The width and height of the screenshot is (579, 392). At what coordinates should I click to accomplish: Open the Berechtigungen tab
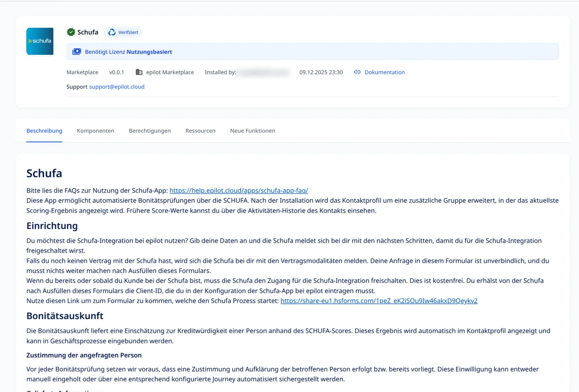click(150, 131)
